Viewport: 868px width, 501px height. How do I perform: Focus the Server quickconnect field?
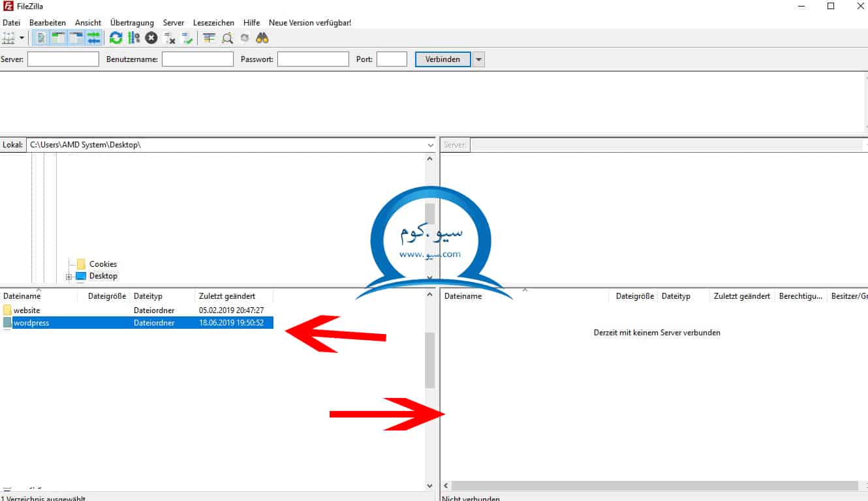[x=63, y=59]
